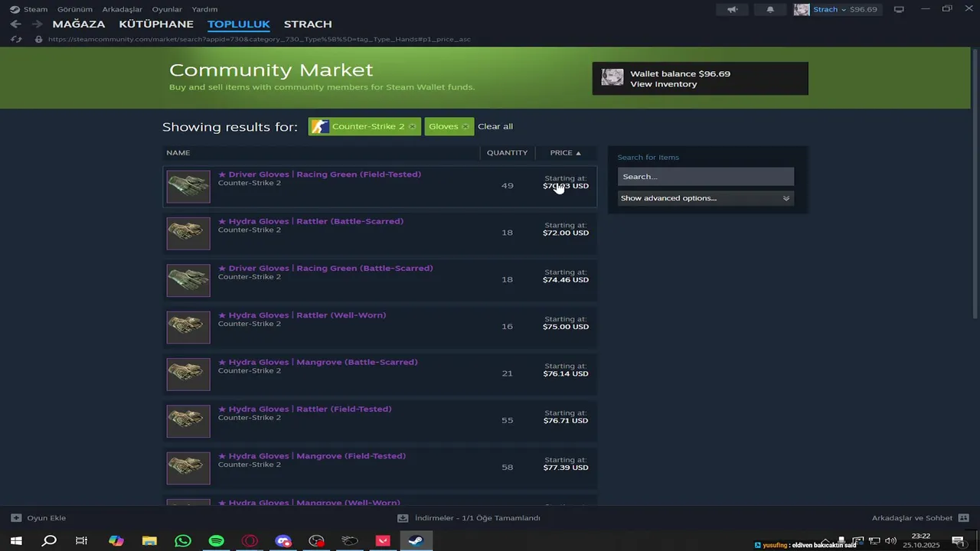Click thumbnail of Racing Green (Field-Tested) gloves
Viewport: 980px width, 551px height.
[188, 187]
